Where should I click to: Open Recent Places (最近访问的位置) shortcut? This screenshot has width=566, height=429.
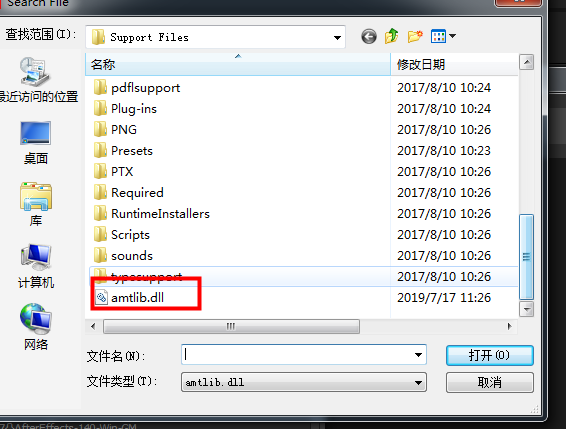(x=35, y=79)
